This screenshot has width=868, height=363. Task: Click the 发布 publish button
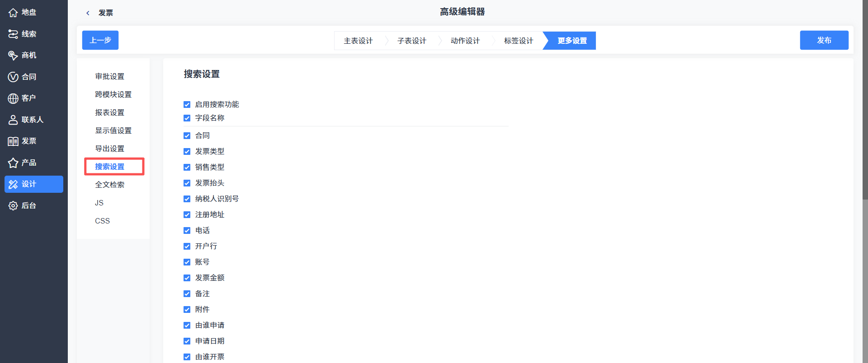tap(824, 40)
